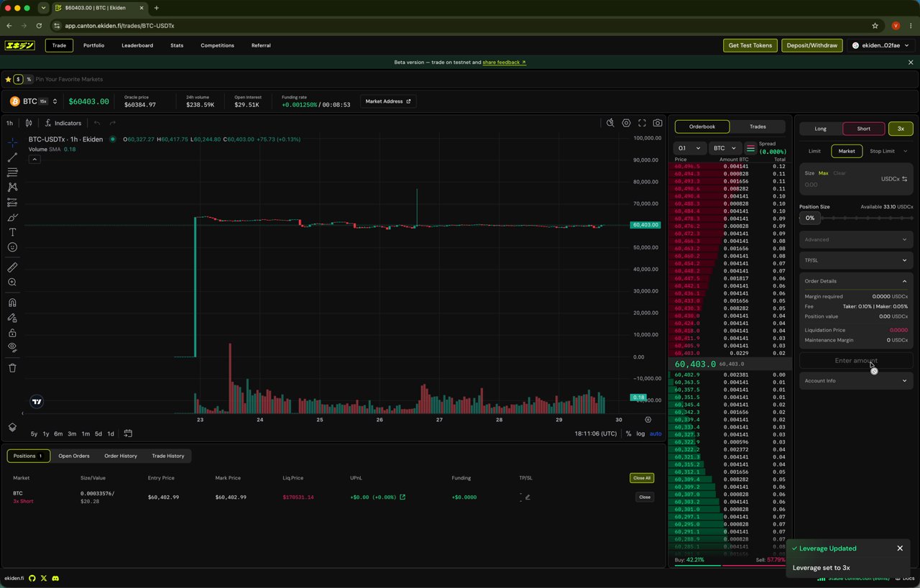
Task: Select the trend line drawing tool
Action: pos(12,157)
